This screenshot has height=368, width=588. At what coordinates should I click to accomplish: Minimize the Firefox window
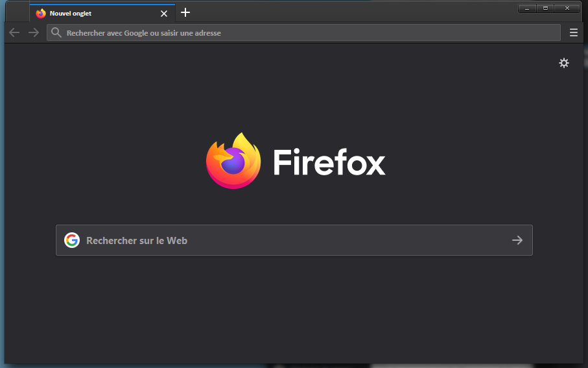(x=528, y=8)
